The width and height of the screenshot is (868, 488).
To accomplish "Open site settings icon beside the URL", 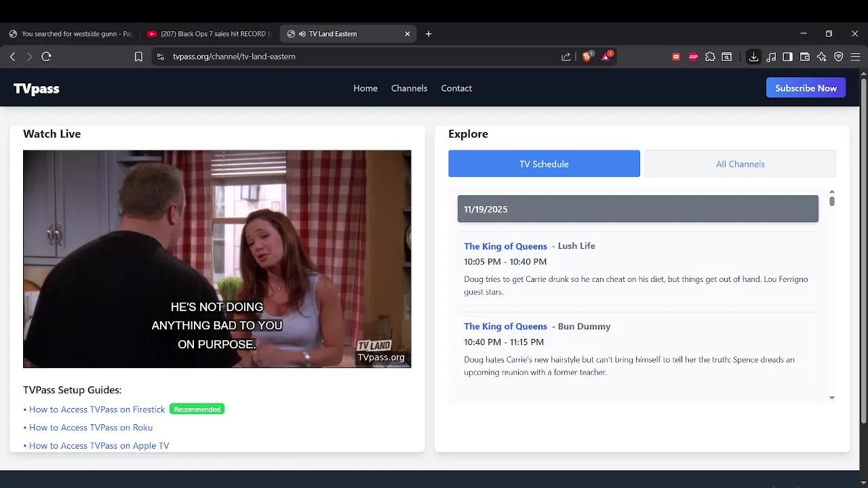I will pos(160,57).
